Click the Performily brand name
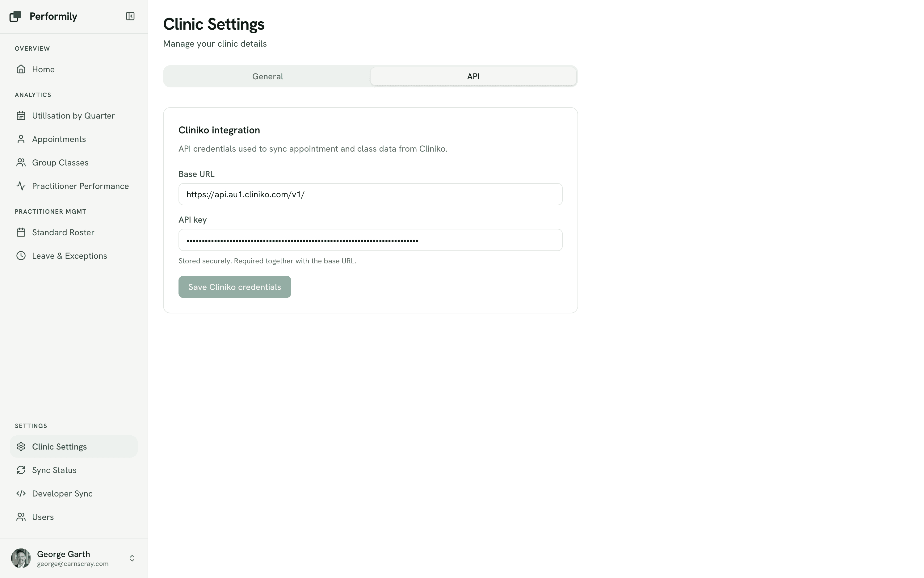 pos(53,16)
